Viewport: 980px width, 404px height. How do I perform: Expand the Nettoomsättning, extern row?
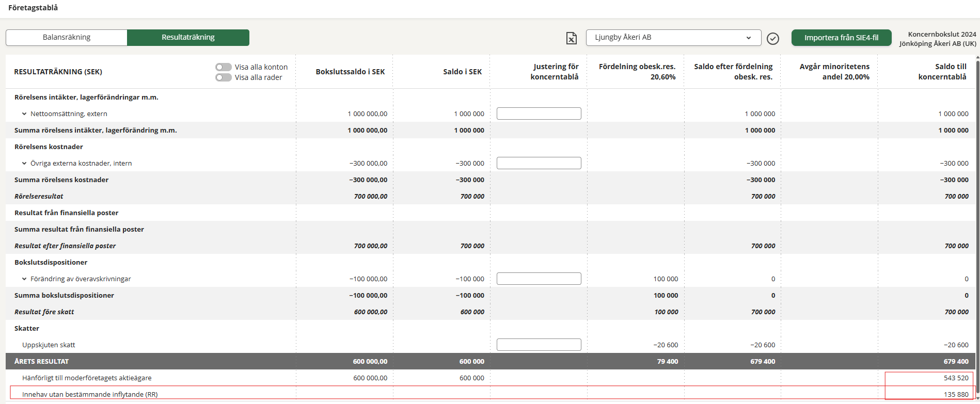(24, 114)
